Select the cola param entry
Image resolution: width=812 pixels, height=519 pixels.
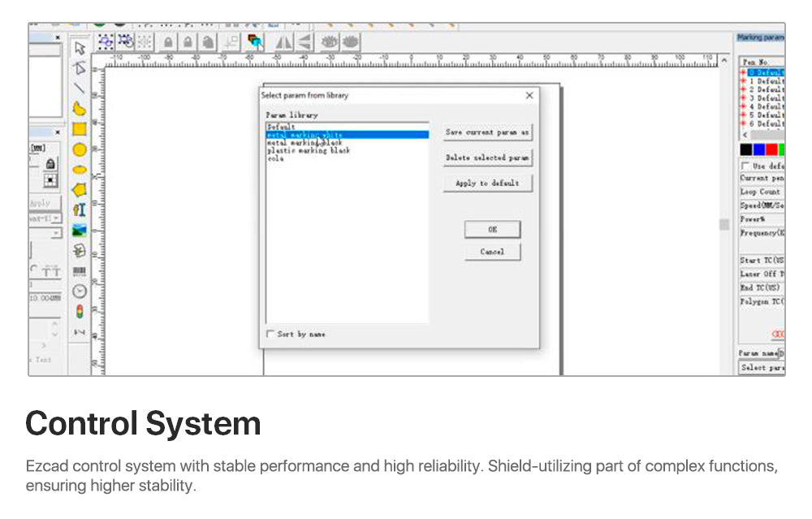pyautogui.click(x=348, y=158)
